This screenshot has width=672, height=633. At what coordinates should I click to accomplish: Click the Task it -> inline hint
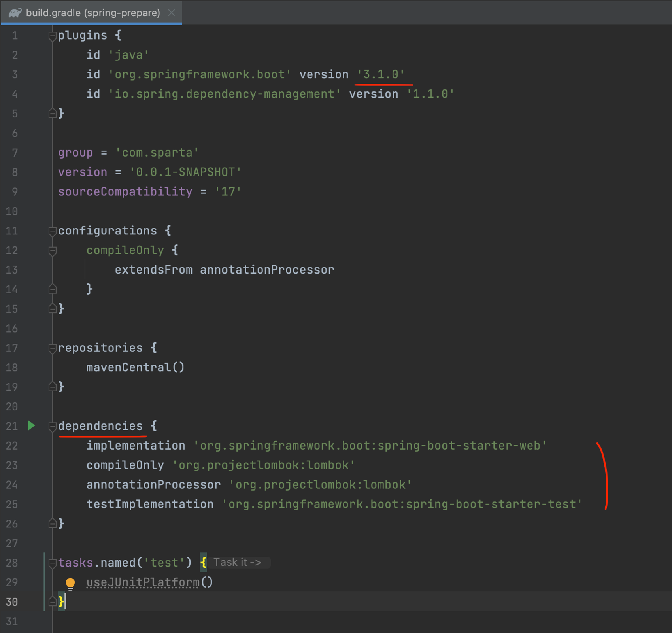236,562
